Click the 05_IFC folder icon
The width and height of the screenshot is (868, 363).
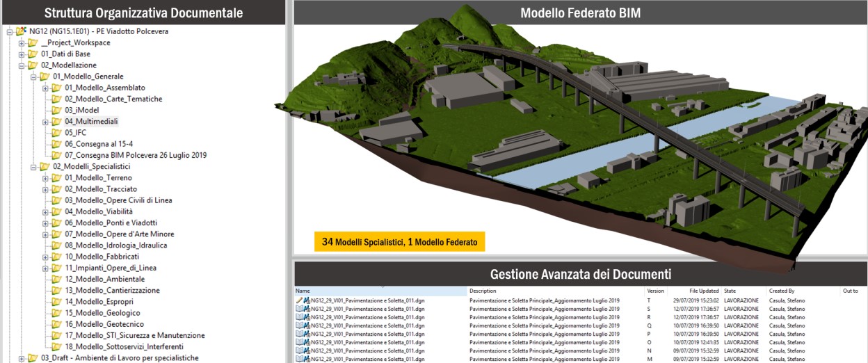click(57, 133)
